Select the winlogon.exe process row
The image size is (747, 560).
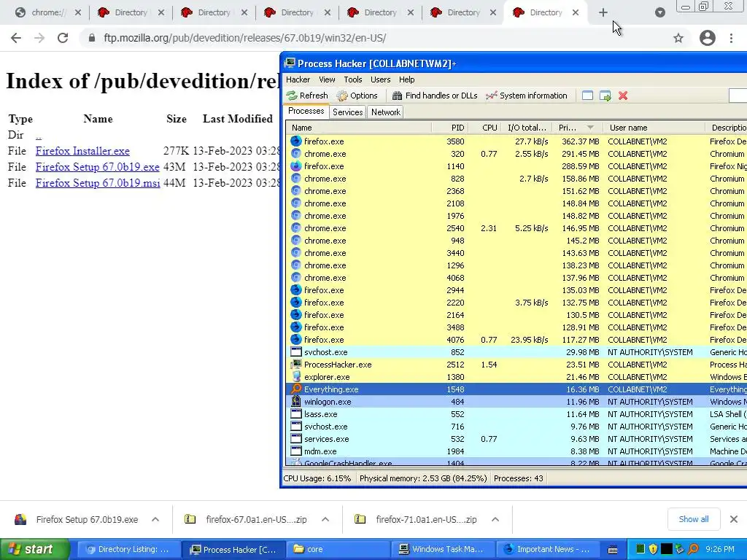pyautogui.click(x=516, y=402)
